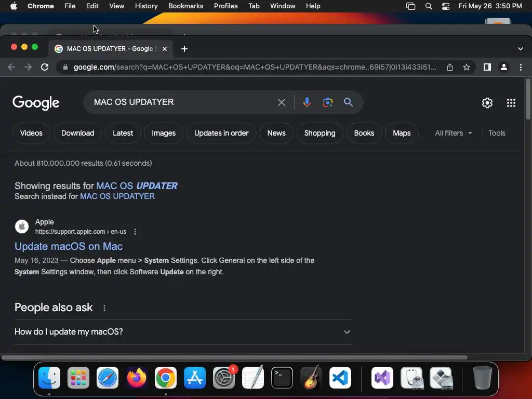Open Chrome three-dot menu
This screenshot has height=399, width=532.
521,67
